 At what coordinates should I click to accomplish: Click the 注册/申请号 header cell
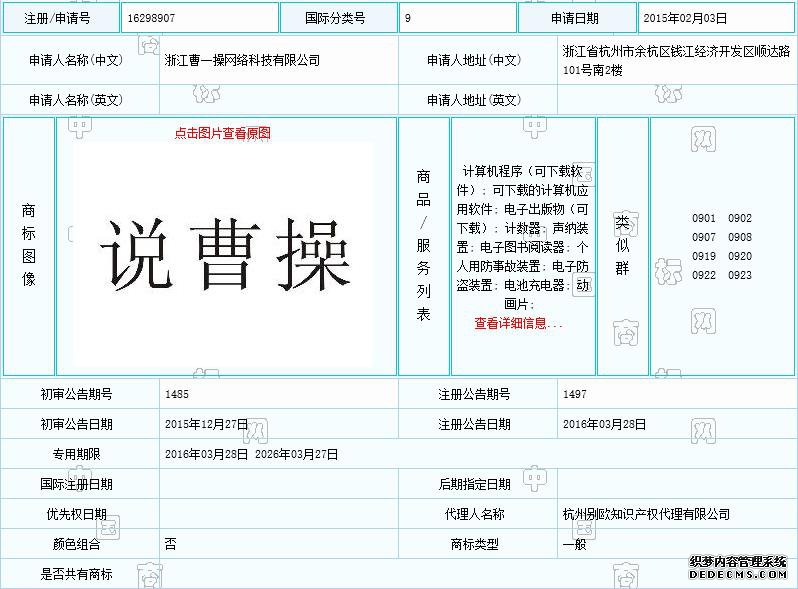click(61, 18)
